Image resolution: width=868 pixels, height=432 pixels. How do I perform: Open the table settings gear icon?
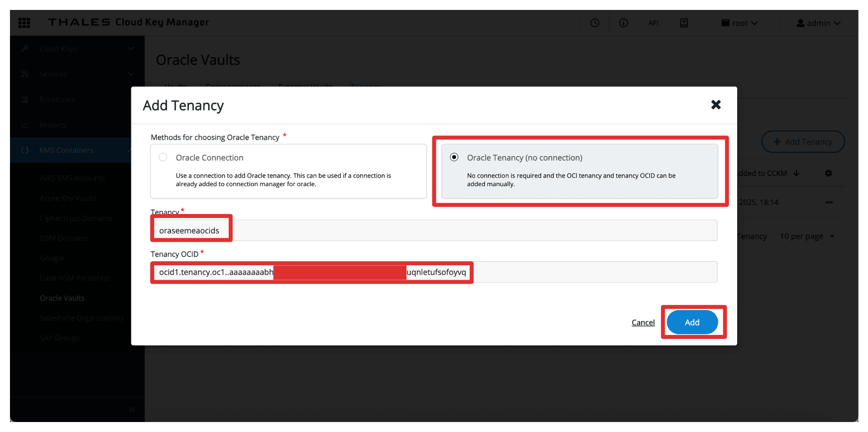[x=828, y=173]
